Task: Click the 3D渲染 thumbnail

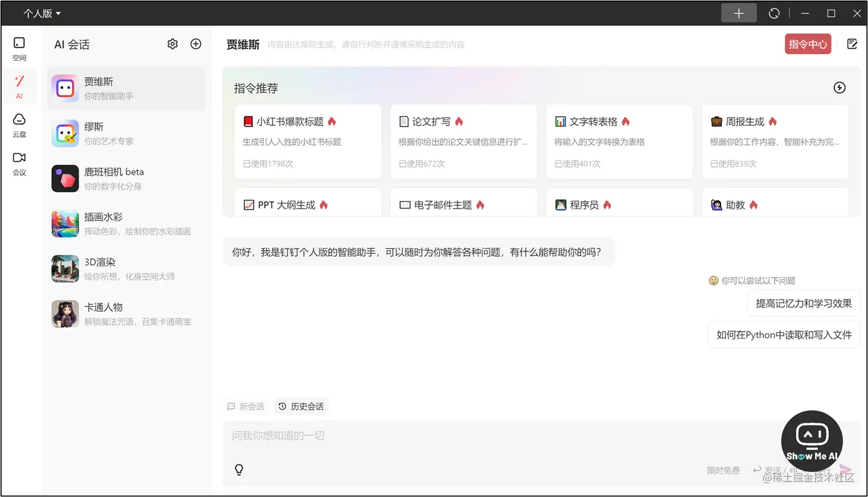Action: [x=65, y=269]
